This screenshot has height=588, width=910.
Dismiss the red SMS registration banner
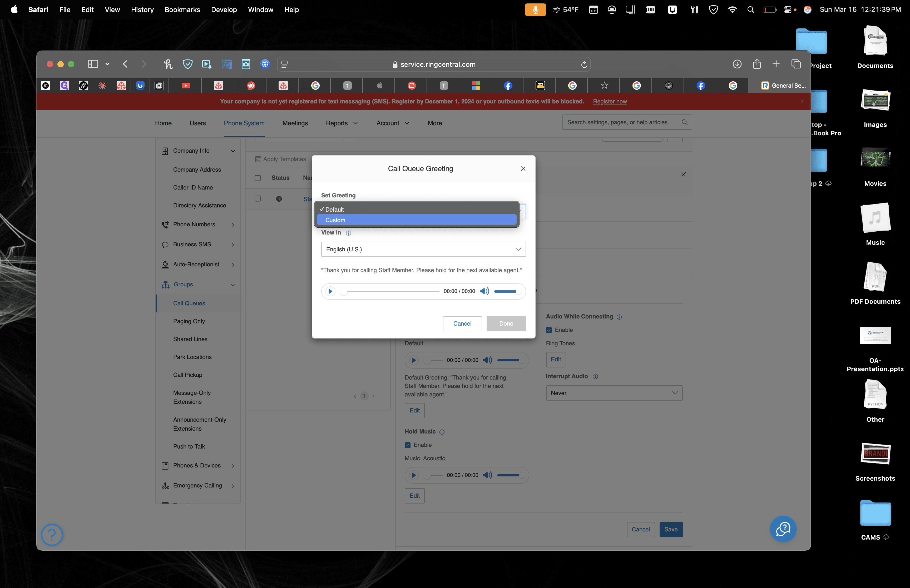pyautogui.click(x=802, y=101)
